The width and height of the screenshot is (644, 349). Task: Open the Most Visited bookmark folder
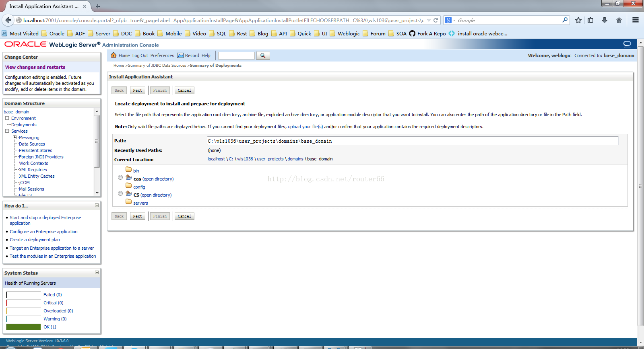pyautogui.click(x=20, y=33)
